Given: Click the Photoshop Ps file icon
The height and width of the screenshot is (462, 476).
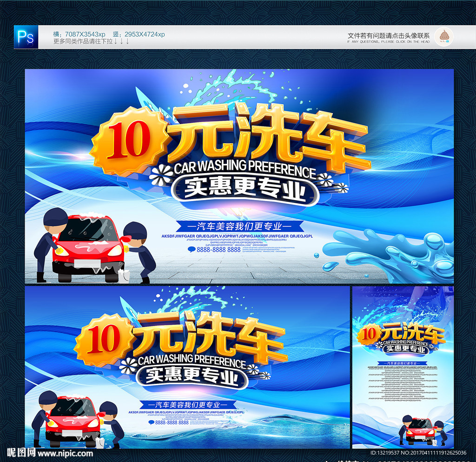Looking at the screenshot, I should pos(26,37).
